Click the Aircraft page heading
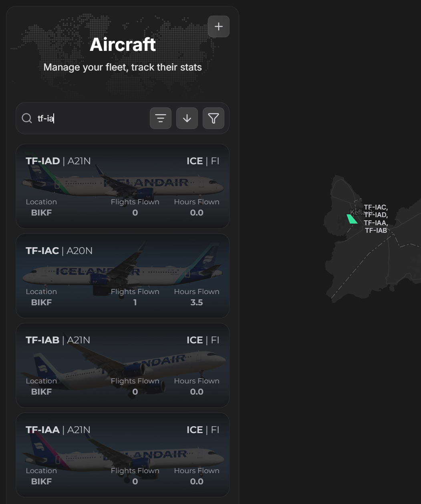The width and height of the screenshot is (421, 504). [123, 44]
